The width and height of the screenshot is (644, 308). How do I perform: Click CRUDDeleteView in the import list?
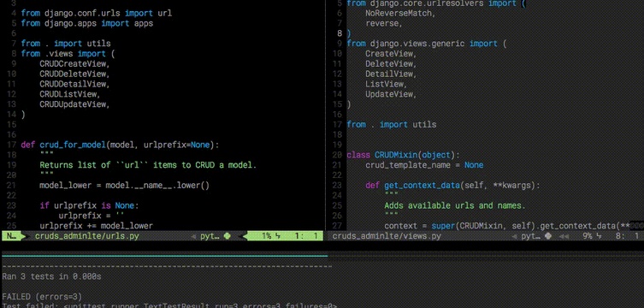pyautogui.click(x=74, y=74)
